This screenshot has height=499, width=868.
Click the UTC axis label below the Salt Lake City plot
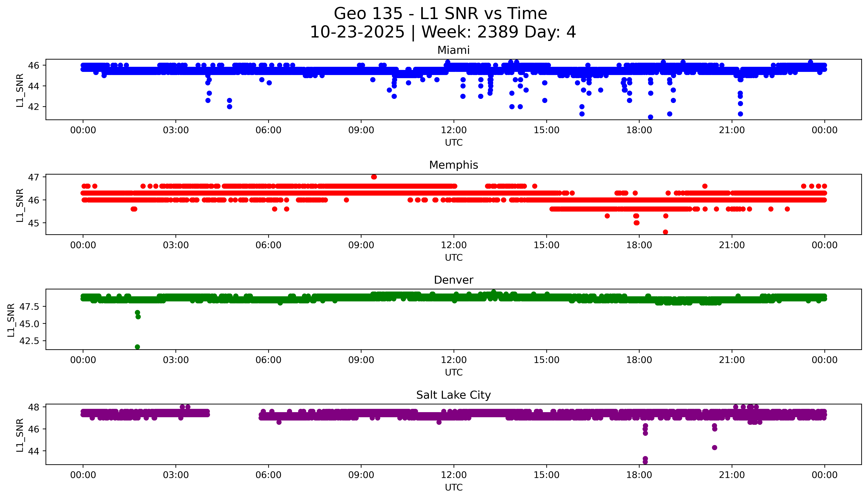454,487
